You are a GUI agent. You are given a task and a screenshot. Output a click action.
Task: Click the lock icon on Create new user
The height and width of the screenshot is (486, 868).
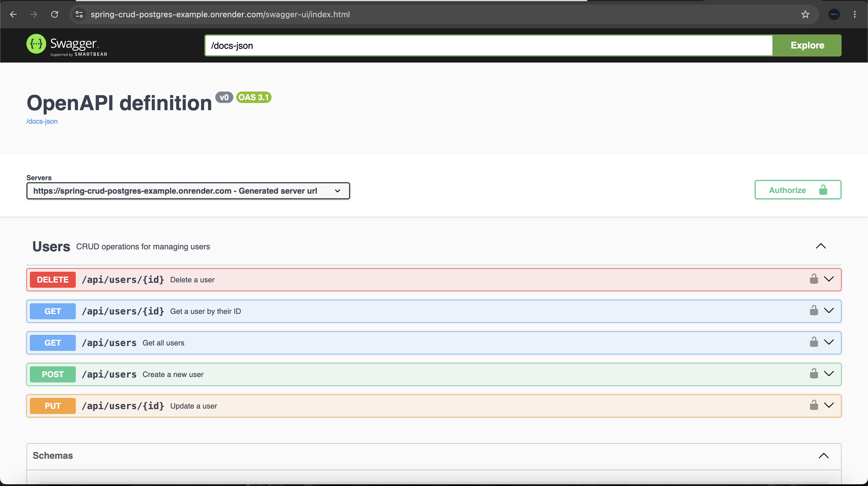(x=814, y=374)
